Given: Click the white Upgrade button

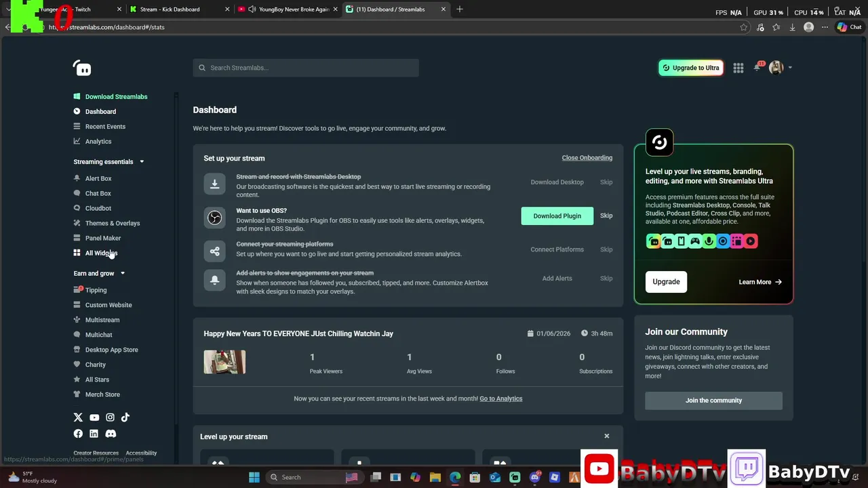Looking at the screenshot, I should pyautogui.click(x=666, y=282).
